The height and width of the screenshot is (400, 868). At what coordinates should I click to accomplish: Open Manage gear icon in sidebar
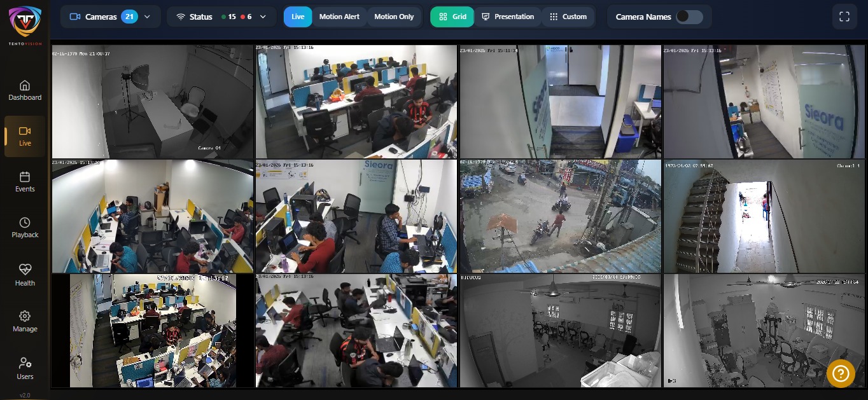(25, 316)
